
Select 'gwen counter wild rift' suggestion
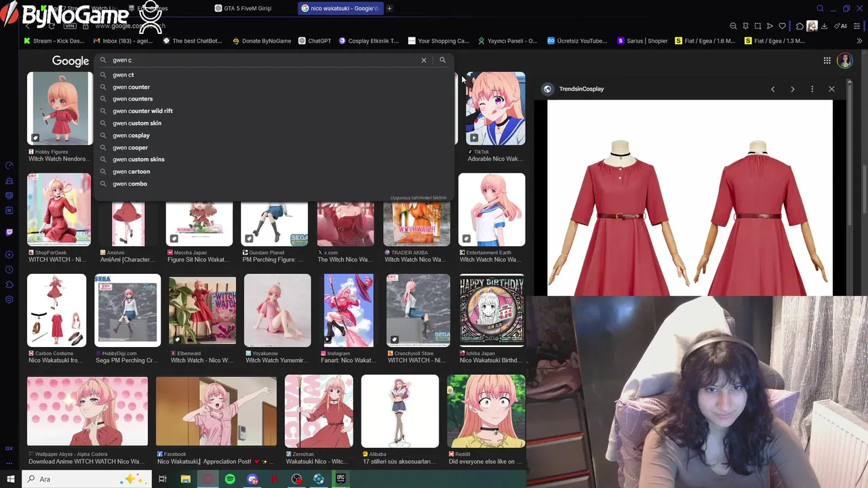273,111
